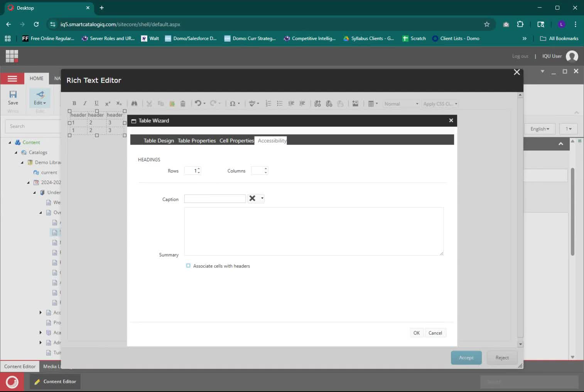Open the Content Editor taskbar button
584x392 pixels.
[x=55, y=382]
